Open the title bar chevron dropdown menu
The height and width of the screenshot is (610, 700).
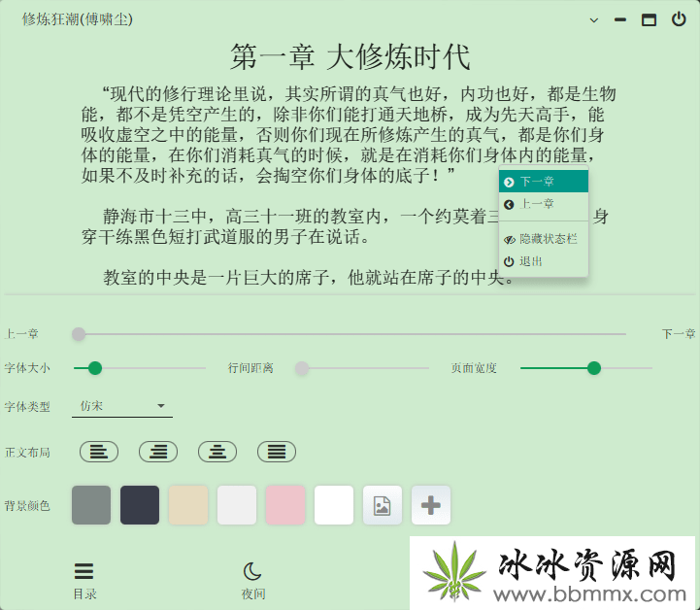pyautogui.click(x=594, y=20)
